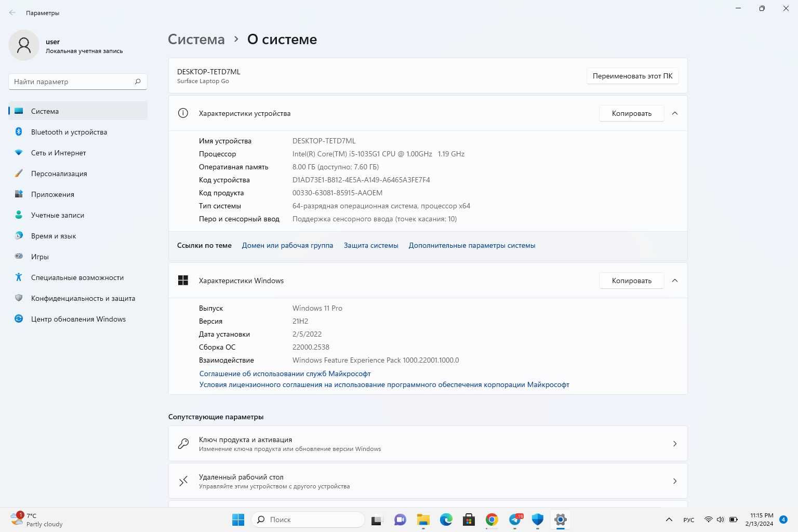
Task: Open Приложения section
Action: (x=78, y=194)
